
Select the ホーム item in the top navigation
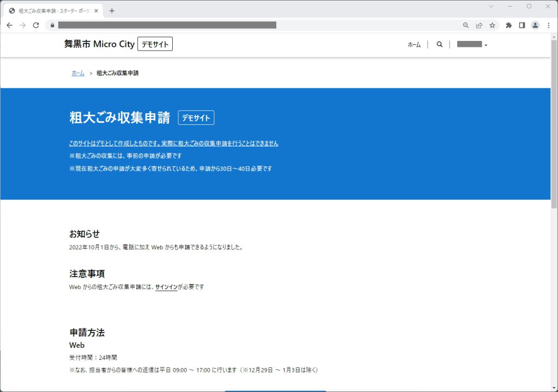pyautogui.click(x=414, y=45)
